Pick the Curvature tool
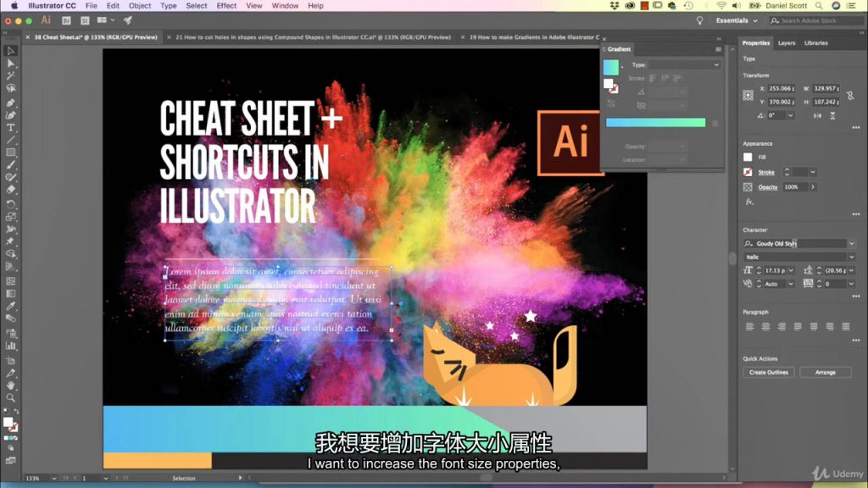Image resolution: width=868 pixels, height=488 pixels. (x=10, y=115)
